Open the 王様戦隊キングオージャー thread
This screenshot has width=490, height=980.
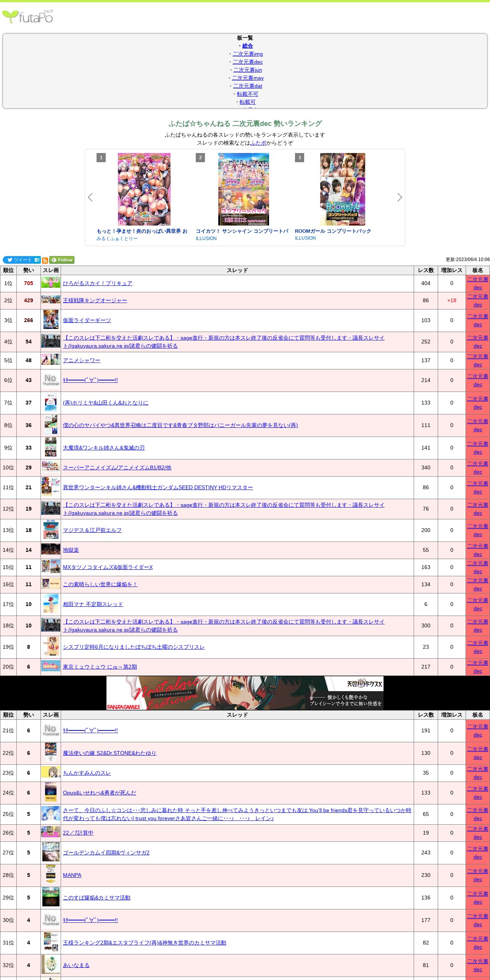(x=95, y=300)
